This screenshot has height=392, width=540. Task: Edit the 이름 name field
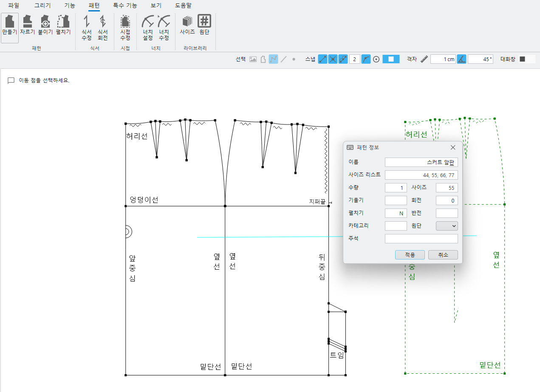tap(421, 162)
